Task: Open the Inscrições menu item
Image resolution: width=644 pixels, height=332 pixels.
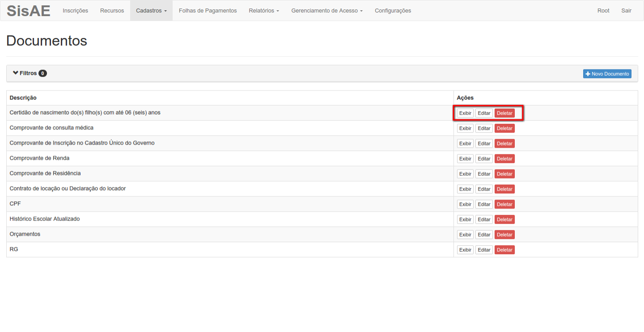Action: click(x=75, y=11)
